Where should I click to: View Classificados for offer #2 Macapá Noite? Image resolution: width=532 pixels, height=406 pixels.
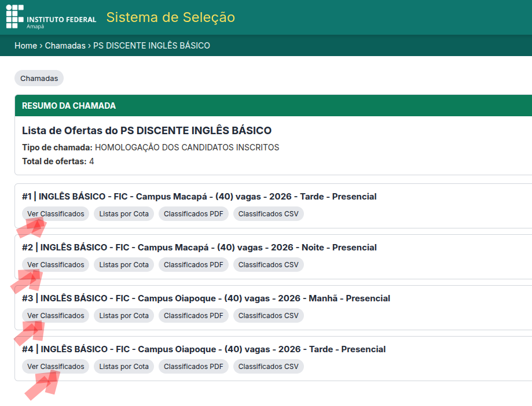coord(56,265)
